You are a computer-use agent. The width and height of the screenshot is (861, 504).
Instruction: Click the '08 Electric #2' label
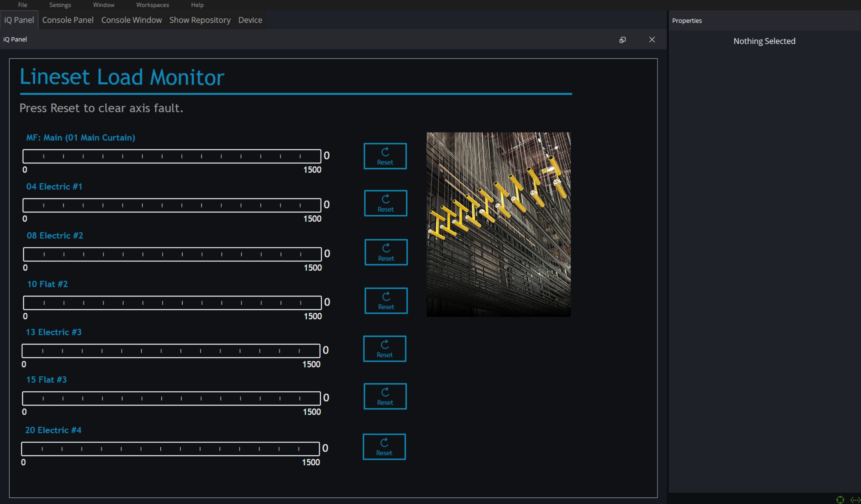tap(55, 235)
